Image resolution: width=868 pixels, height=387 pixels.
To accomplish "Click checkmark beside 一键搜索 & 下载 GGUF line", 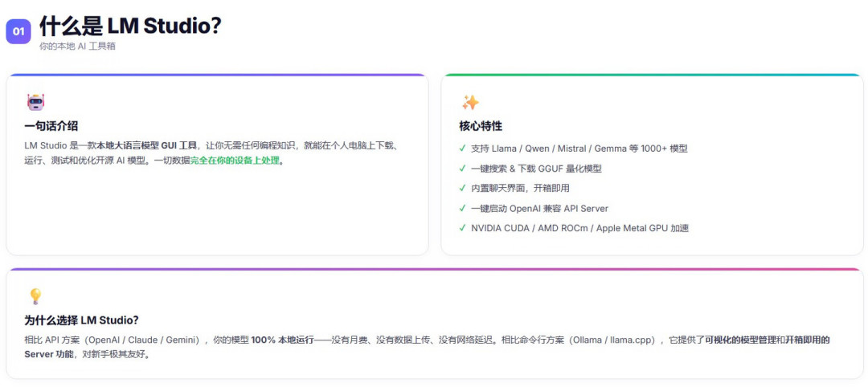I will [462, 168].
